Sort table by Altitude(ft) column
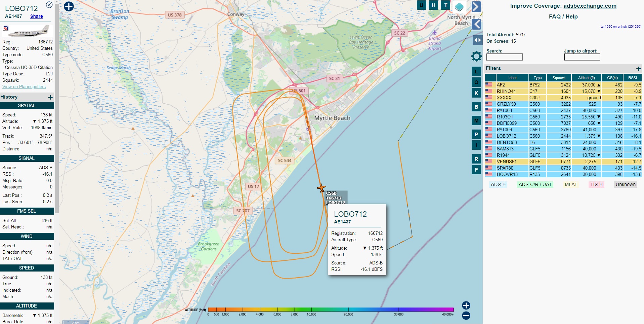The width and height of the screenshot is (644, 324). [587, 78]
